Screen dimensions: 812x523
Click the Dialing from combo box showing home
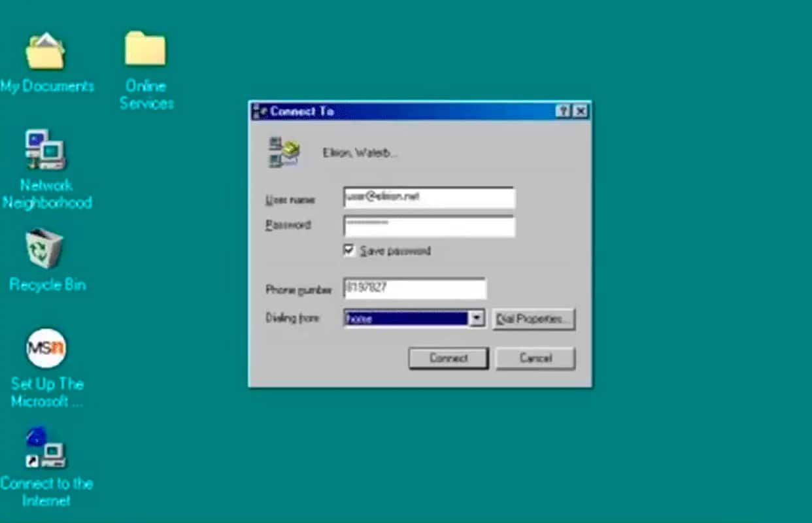coord(406,318)
